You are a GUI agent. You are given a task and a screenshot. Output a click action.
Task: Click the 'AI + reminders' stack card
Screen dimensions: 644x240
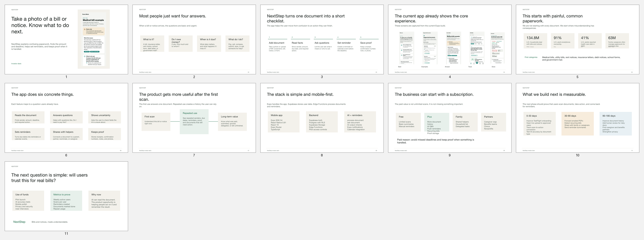360,122
